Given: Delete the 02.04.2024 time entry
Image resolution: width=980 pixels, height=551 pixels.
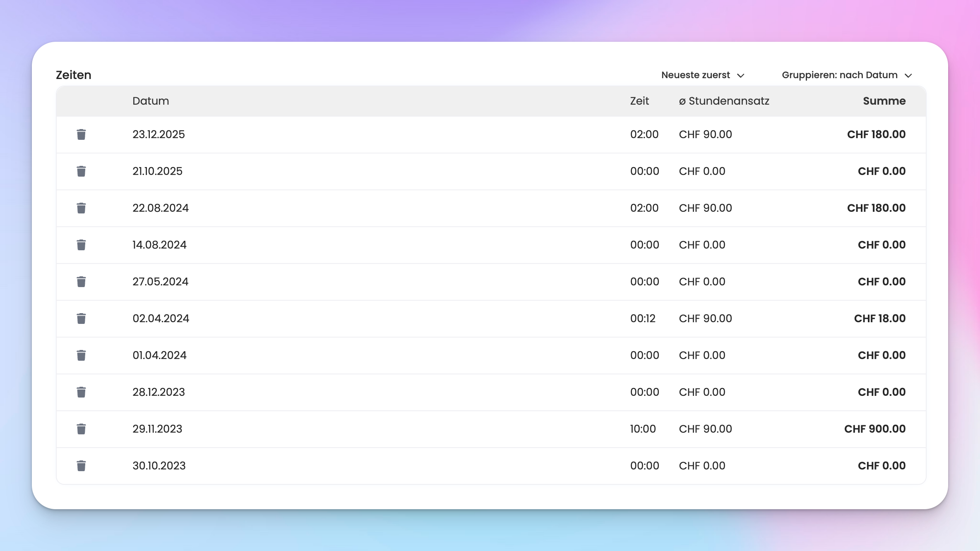Looking at the screenshot, I should [x=81, y=319].
